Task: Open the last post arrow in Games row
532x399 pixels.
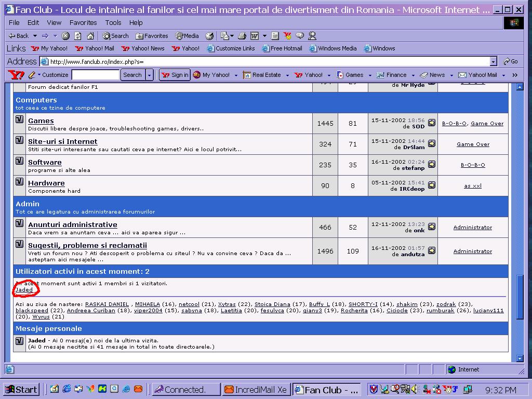Action: [432, 123]
